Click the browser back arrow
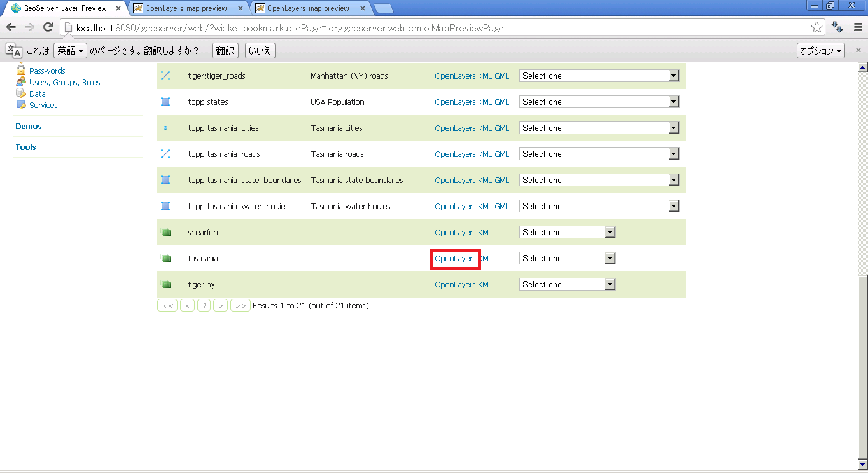This screenshot has height=473, width=868. [11, 27]
